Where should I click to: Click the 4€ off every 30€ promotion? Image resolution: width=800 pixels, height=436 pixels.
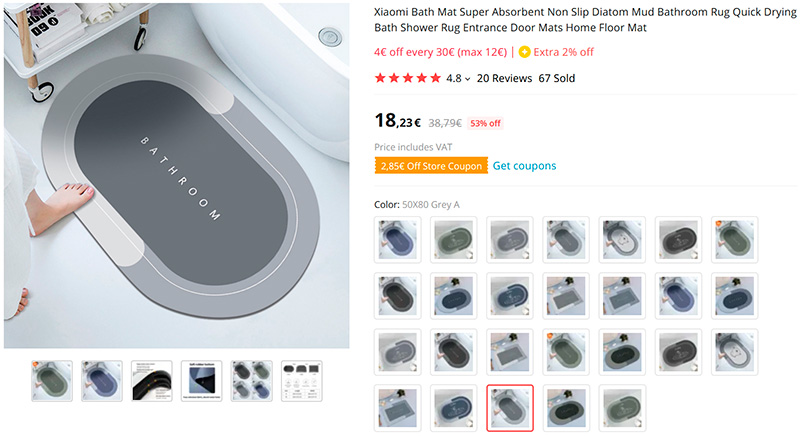[x=440, y=52]
